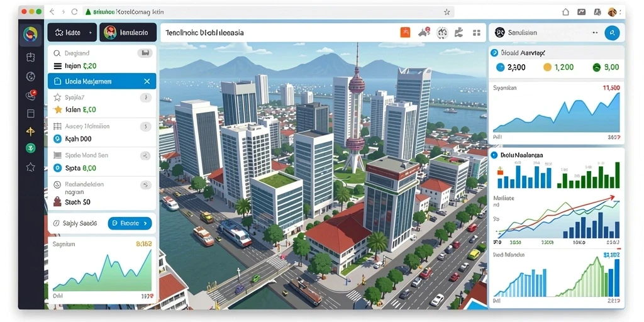Open the sidebar icon with red notification badge

[31, 96]
